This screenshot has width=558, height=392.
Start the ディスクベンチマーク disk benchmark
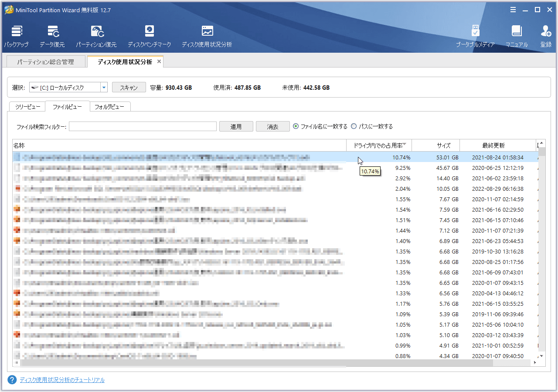149,36
